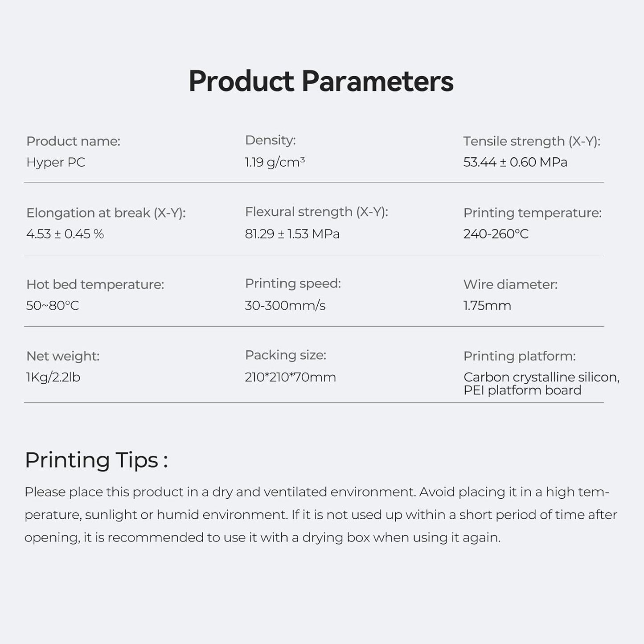Click the Hot bed temperature label

point(95,284)
